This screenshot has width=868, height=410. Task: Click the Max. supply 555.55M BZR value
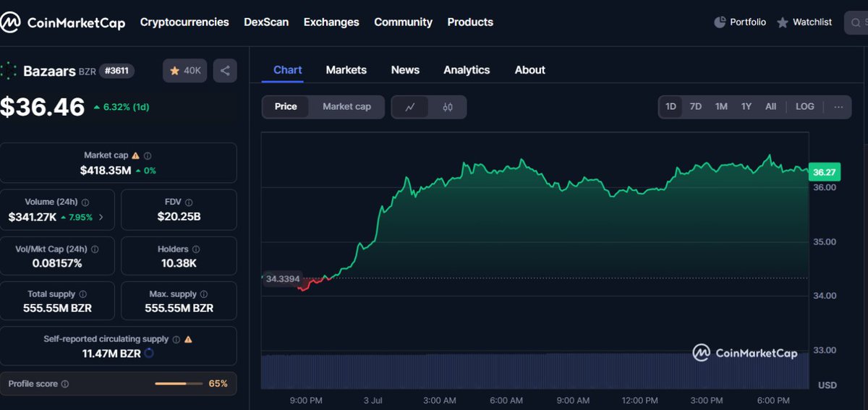179,308
